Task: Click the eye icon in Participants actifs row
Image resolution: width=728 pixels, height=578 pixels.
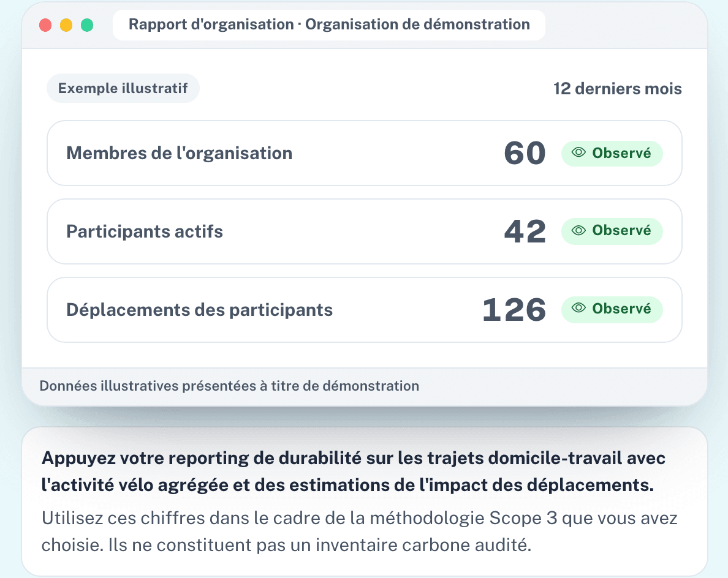Action: pyautogui.click(x=578, y=230)
